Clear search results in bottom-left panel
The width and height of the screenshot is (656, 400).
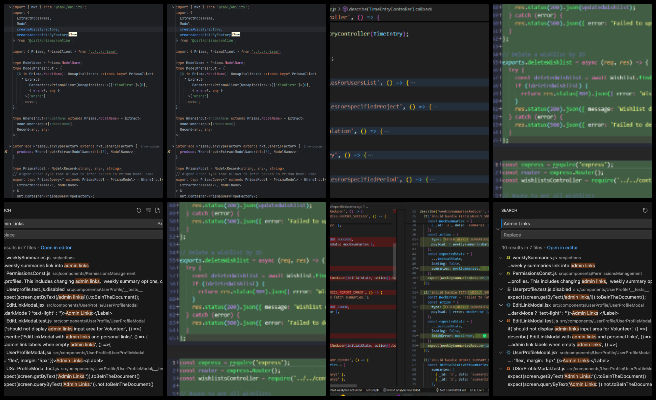(149, 210)
